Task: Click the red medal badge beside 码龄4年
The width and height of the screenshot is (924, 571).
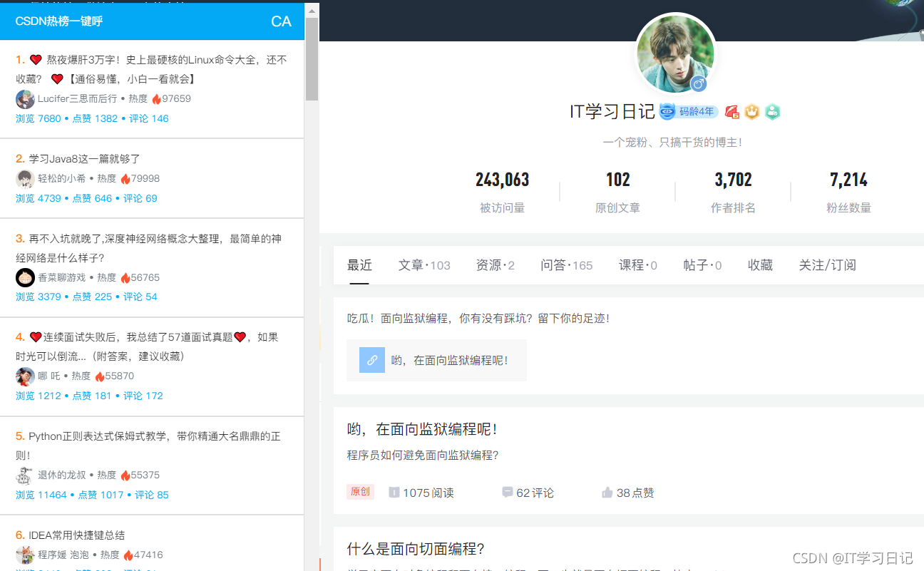Action: (x=732, y=111)
